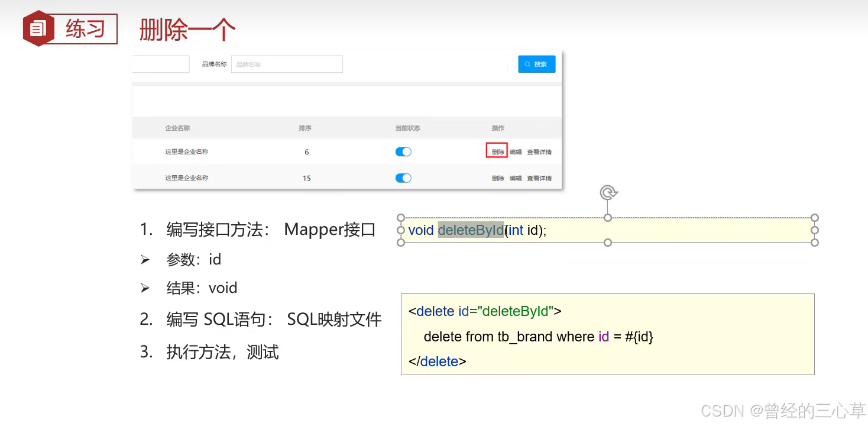The image size is (868, 426).
Task: Toggle the status switch in the row with 15
Action: [x=403, y=178]
